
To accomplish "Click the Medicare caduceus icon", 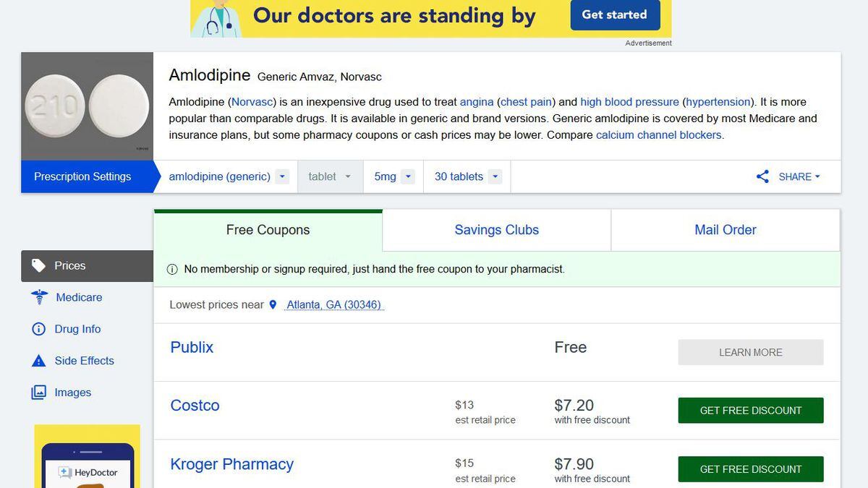I will pyautogui.click(x=39, y=297).
